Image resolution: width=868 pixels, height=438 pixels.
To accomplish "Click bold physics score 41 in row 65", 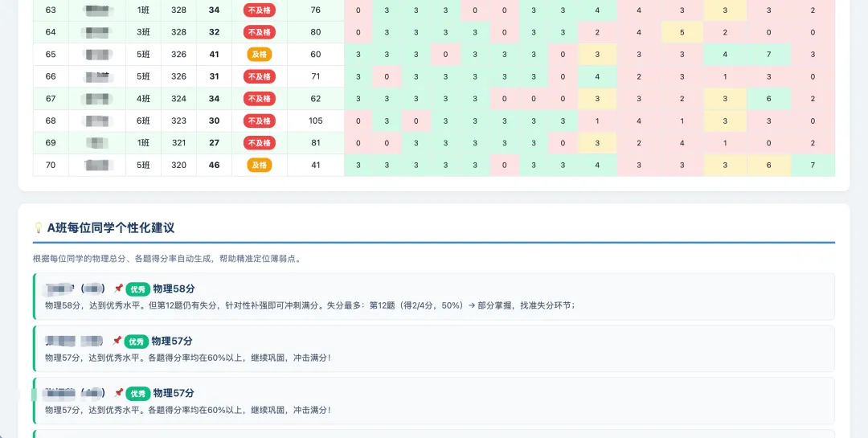I will 215,55.
